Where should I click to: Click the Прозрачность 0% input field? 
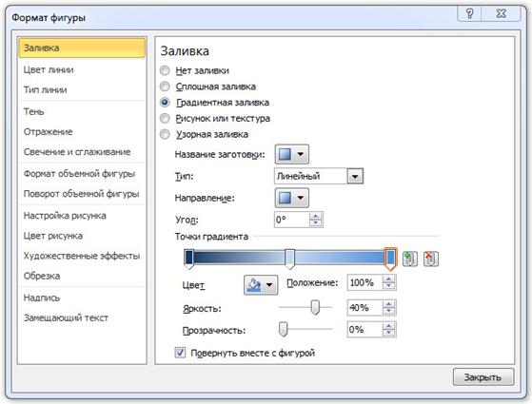click(x=365, y=330)
